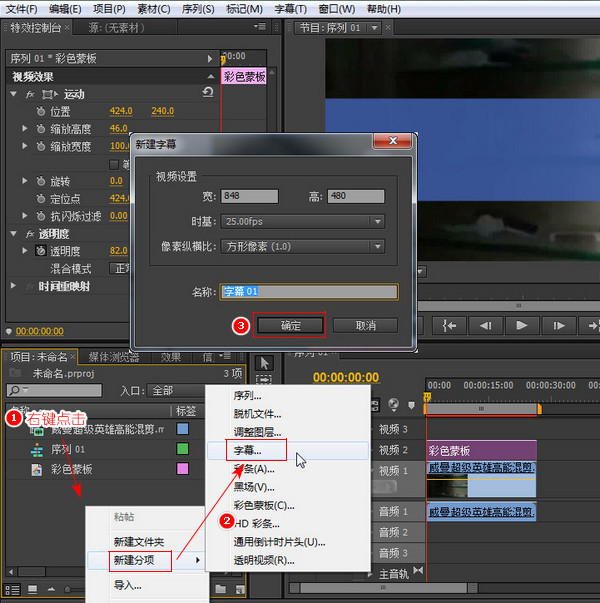Viewport: 600px width, 603px height.
Task: Click the New Bin folder icon
Action: pyautogui.click(x=221, y=589)
